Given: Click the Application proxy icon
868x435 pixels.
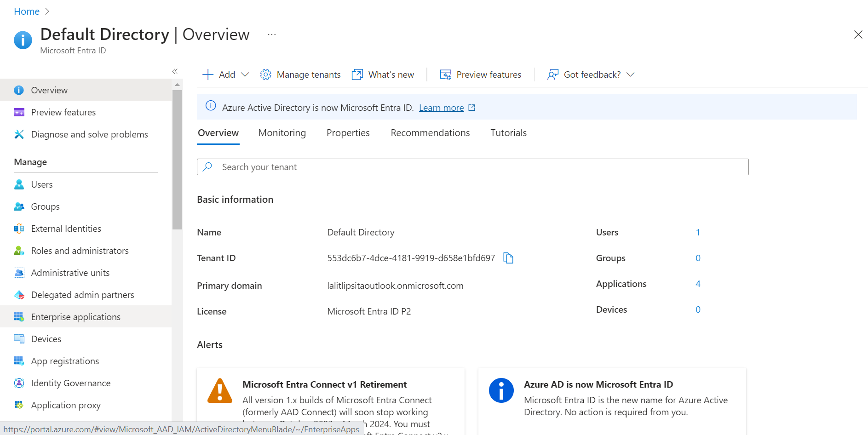Looking at the screenshot, I should [x=19, y=405].
